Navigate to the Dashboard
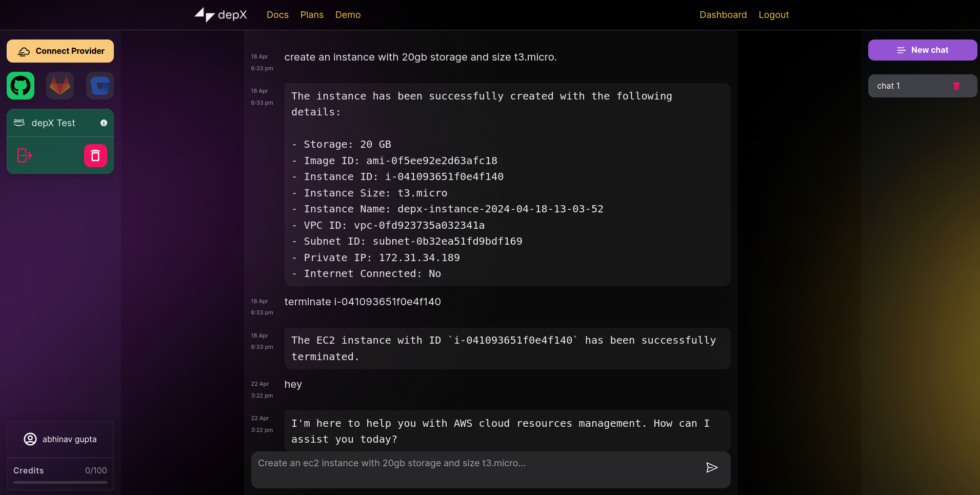Viewport: 980px width, 495px height. point(723,15)
